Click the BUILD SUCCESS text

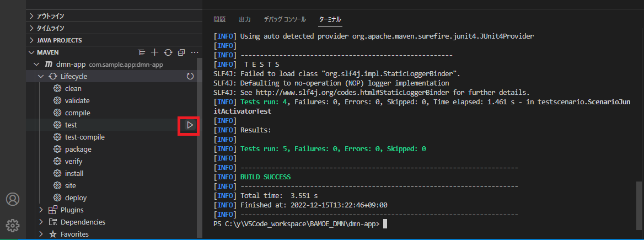pos(265,177)
